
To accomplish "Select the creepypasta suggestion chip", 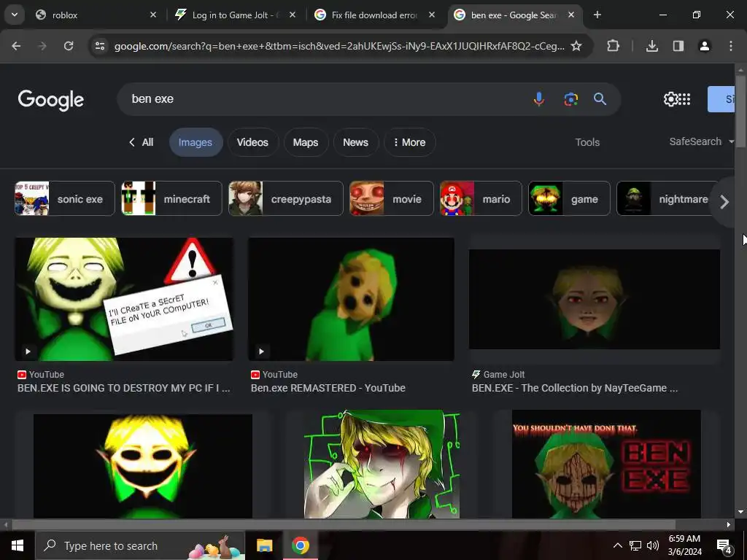I will pos(286,198).
